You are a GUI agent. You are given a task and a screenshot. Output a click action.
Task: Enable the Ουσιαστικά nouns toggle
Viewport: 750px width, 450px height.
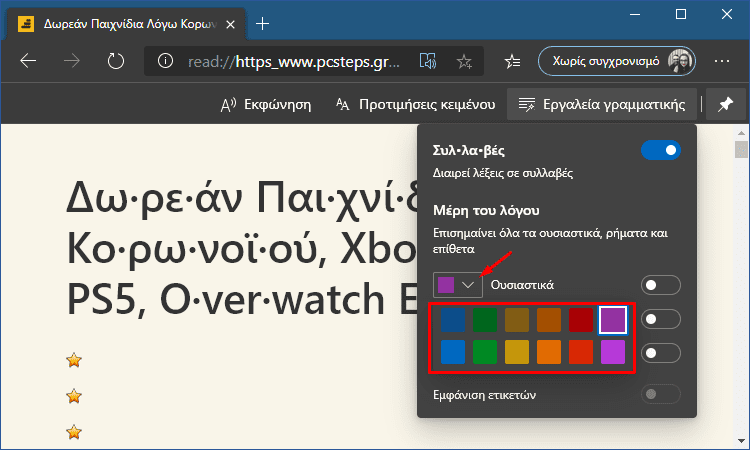(661, 285)
